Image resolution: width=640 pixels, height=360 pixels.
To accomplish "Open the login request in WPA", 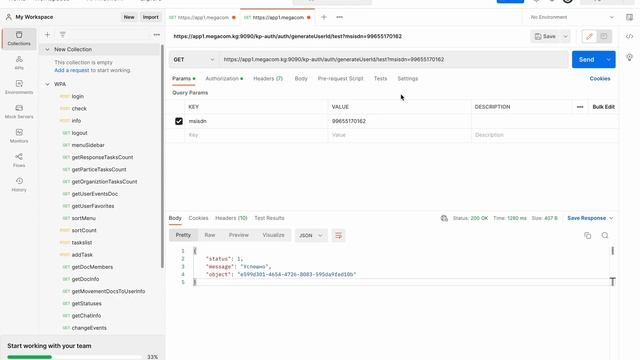I will 78,96.
